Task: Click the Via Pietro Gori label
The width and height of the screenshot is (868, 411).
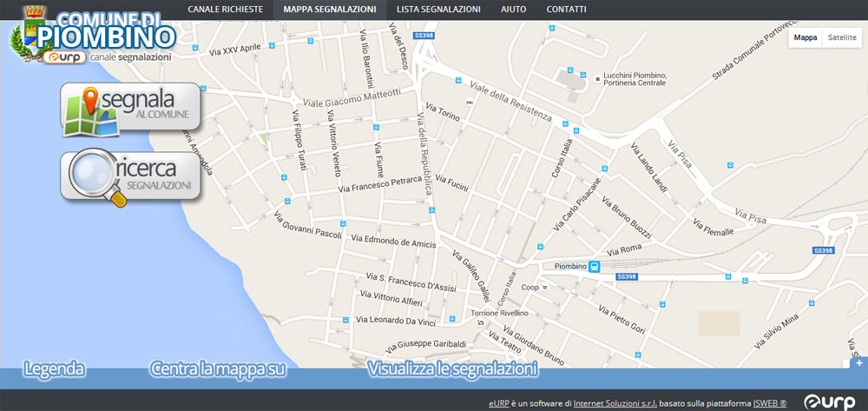Action: click(621, 319)
